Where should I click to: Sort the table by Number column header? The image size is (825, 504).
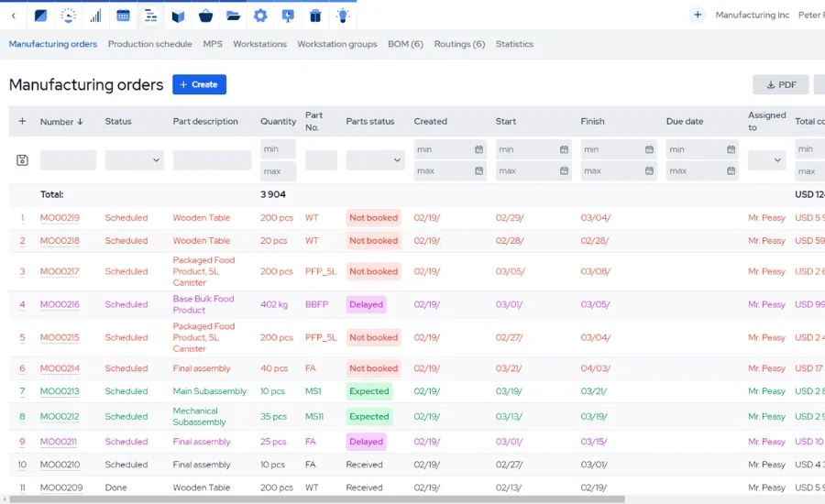coord(61,122)
